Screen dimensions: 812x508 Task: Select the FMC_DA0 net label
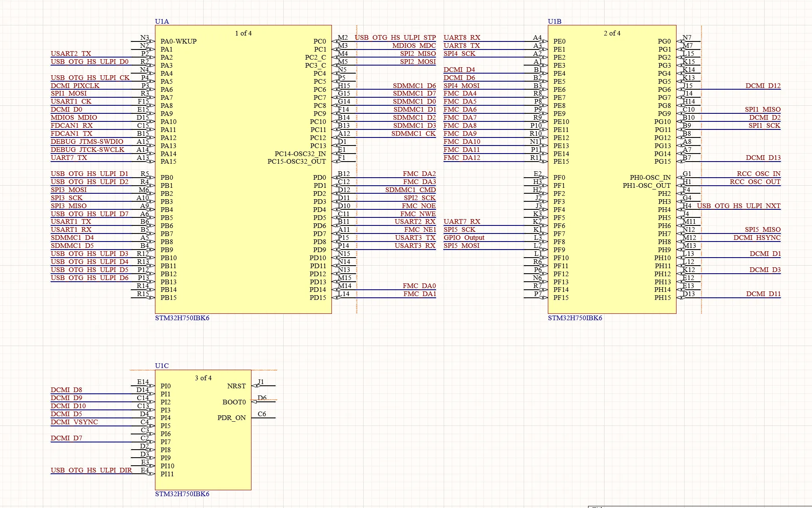coord(419,286)
